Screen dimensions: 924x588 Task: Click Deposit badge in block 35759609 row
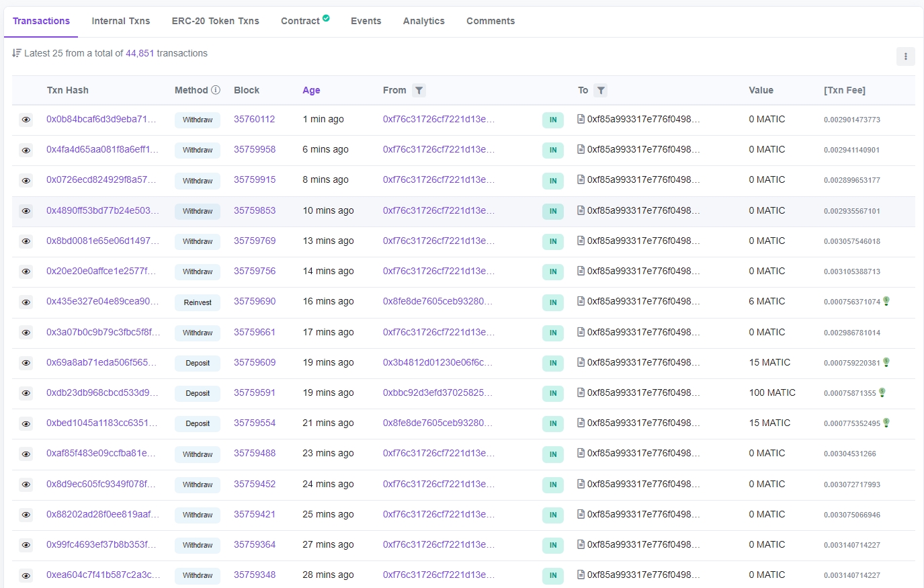point(198,363)
